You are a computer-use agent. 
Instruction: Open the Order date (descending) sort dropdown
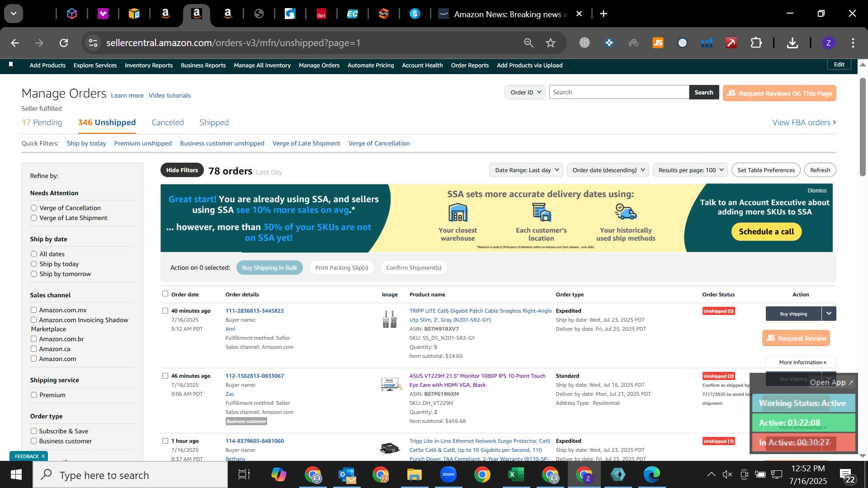(608, 170)
